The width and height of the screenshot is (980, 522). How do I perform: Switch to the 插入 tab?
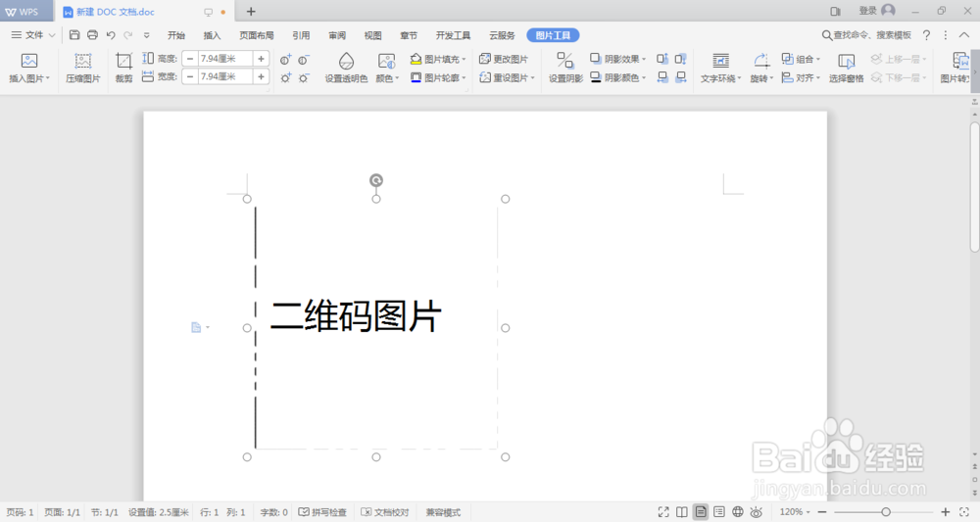tap(212, 35)
